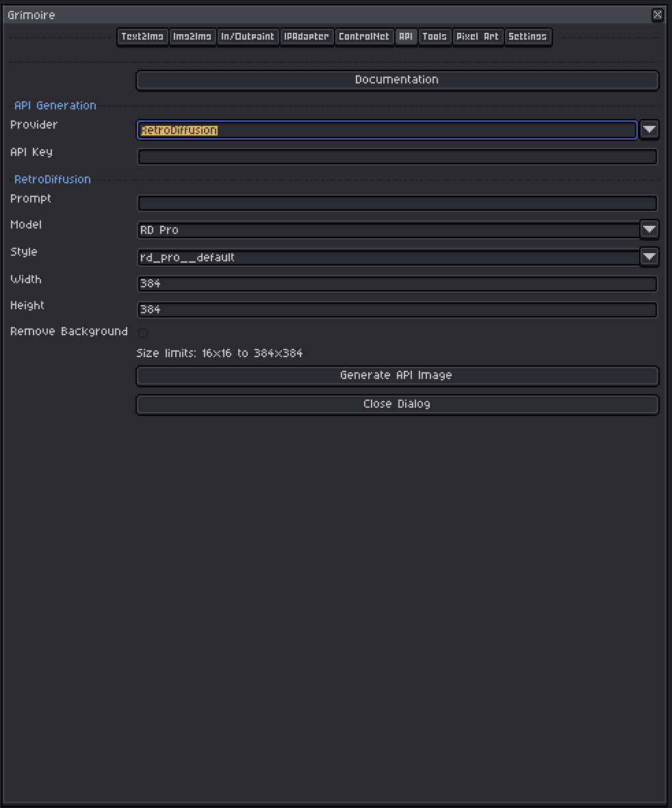Switch to the Settings tab
This screenshot has height=808, width=672.
528,36
